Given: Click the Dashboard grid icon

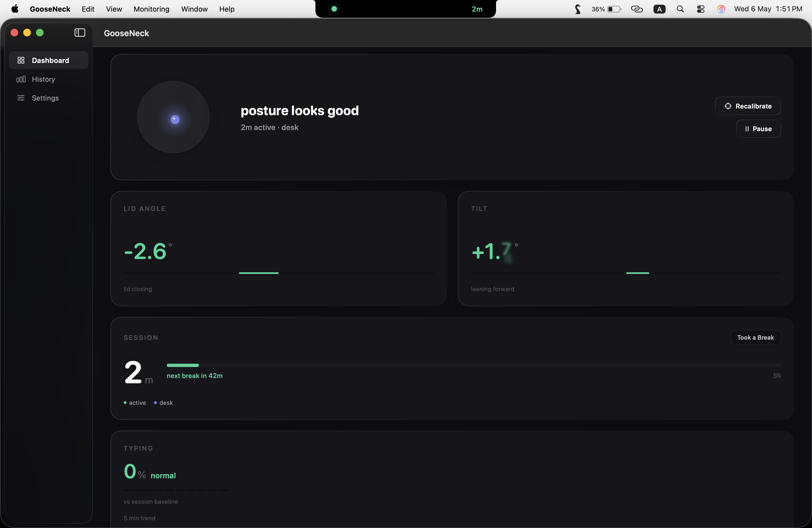Looking at the screenshot, I should 21,60.
